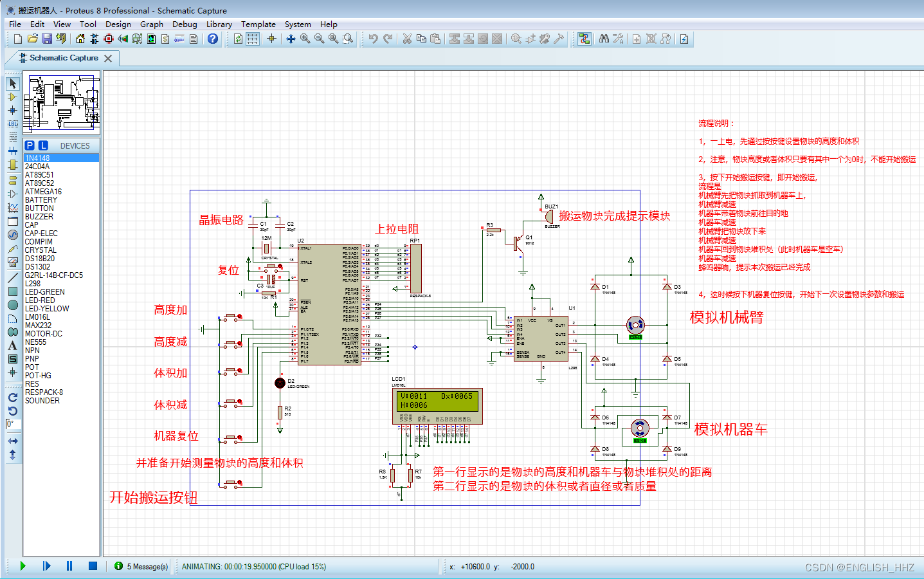
Task: Open the Library menu
Action: (x=219, y=24)
